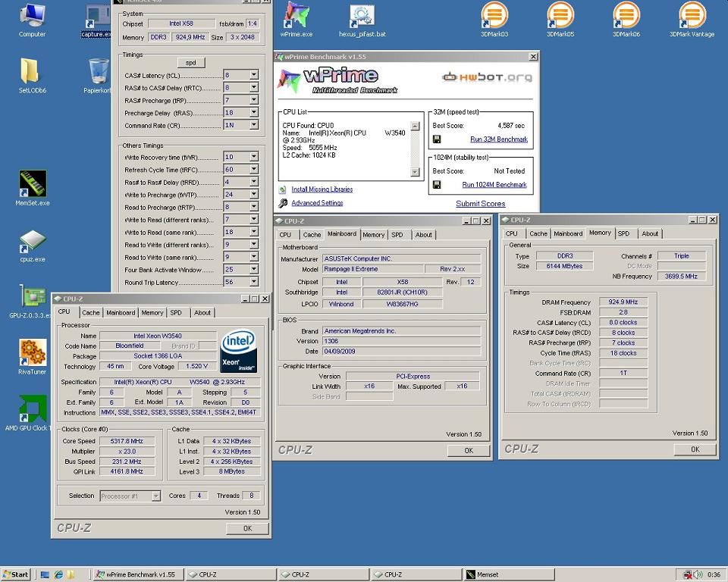Launch wPrime.exe desktop shortcut
The height and width of the screenshot is (582, 728).
pyautogui.click(x=297, y=20)
